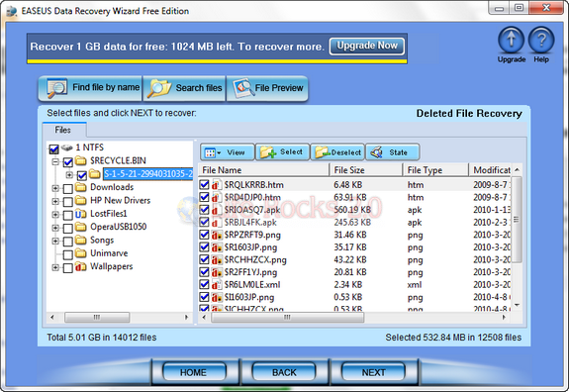Open Find file by name tool
This screenshot has height=392, width=569.
point(90,88)
